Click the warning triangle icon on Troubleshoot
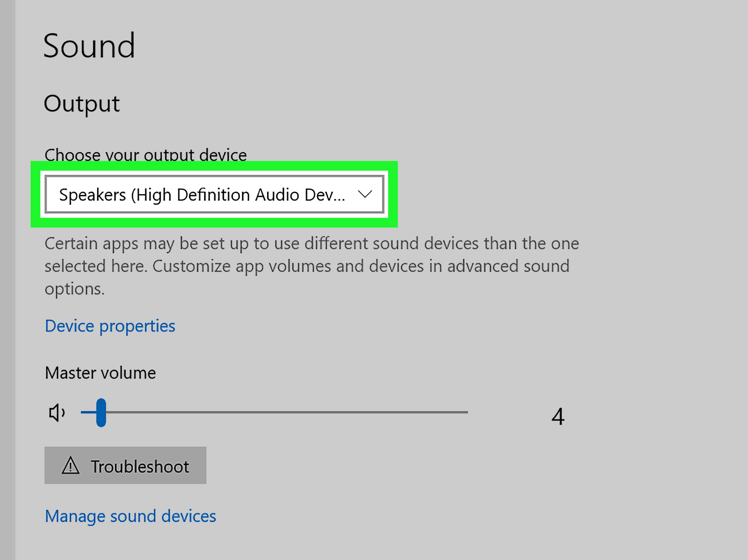This screenshot has height=560, width=748. (70, 465)
